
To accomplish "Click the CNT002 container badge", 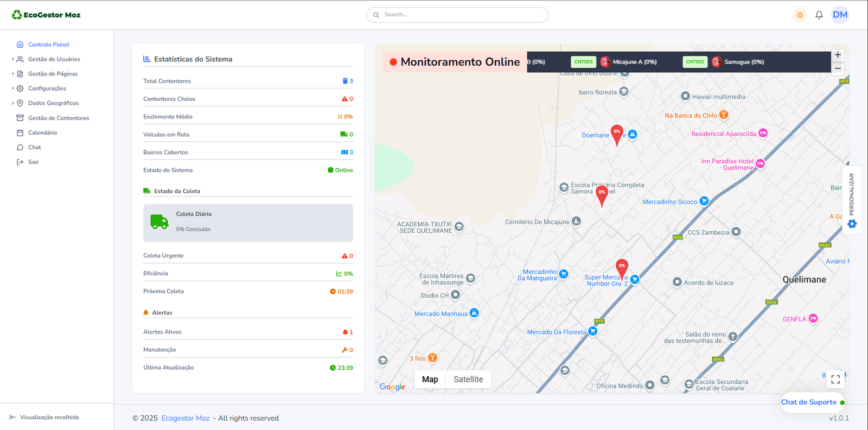I will (695, 62).
